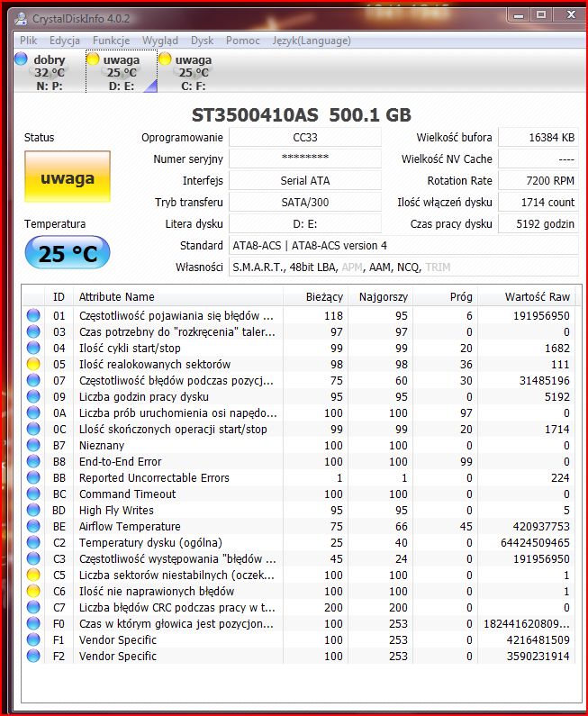Click the CrystalDiskInfo app icon in title bar
The width and height of the screenshot is (588, 716).
pos(20,19)
